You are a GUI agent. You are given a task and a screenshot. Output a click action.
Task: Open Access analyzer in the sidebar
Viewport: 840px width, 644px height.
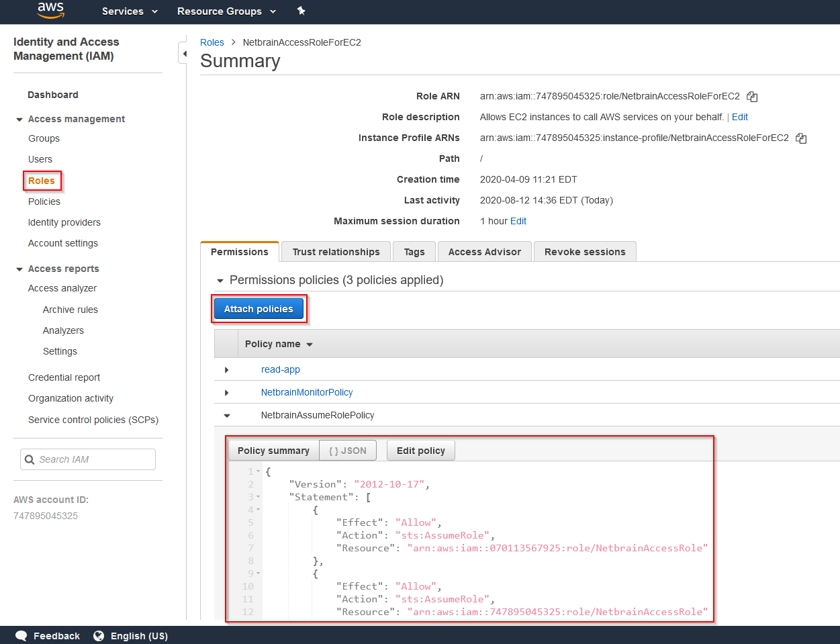(62, 288)
